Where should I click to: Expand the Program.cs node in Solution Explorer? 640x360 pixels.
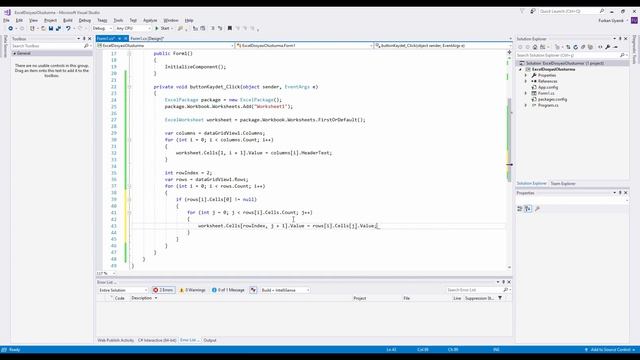pos(526,105)
